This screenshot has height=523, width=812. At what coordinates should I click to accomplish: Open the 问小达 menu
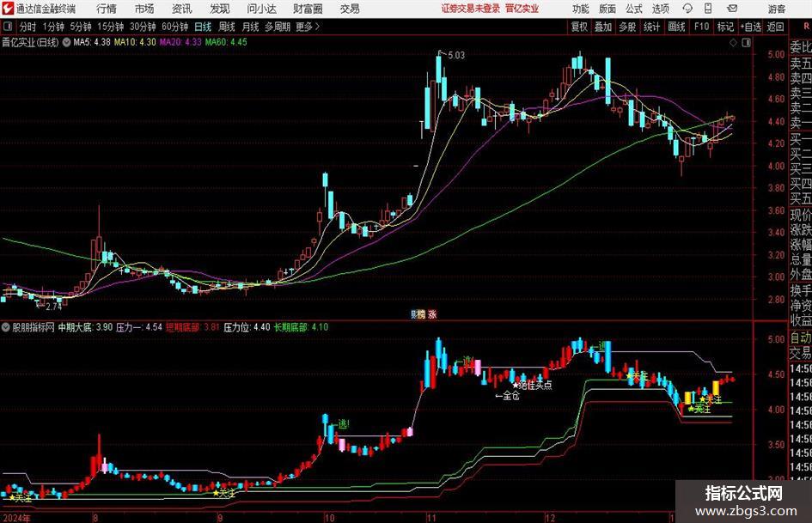pos(261,9)
